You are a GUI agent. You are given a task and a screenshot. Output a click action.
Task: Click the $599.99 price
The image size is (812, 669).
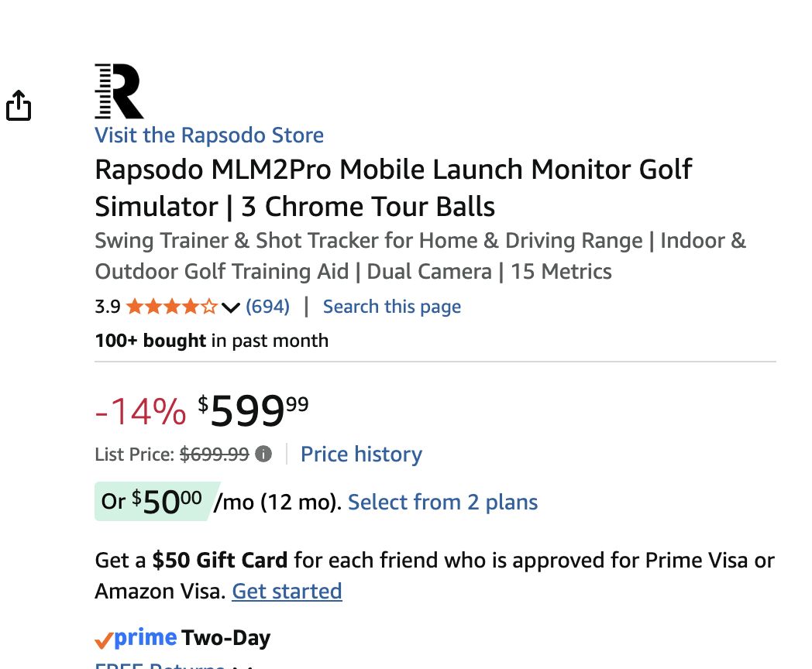(x=253, y=411)
